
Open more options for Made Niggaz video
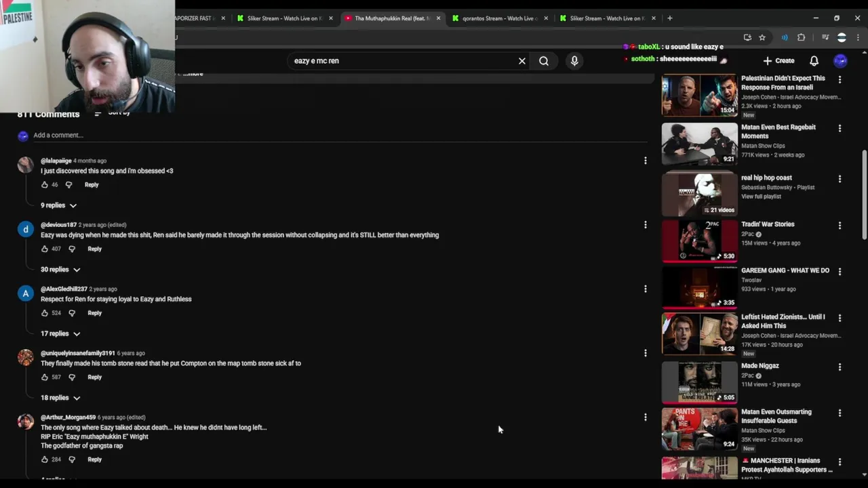pos(840,367)
